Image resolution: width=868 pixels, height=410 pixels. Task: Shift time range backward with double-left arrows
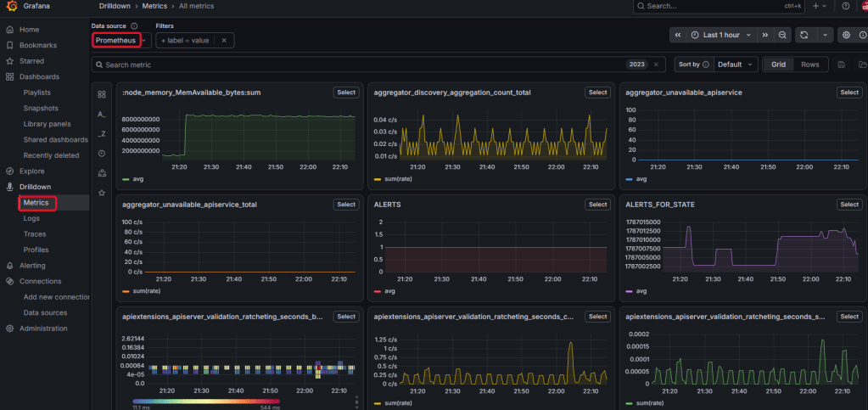pos(678,35)
